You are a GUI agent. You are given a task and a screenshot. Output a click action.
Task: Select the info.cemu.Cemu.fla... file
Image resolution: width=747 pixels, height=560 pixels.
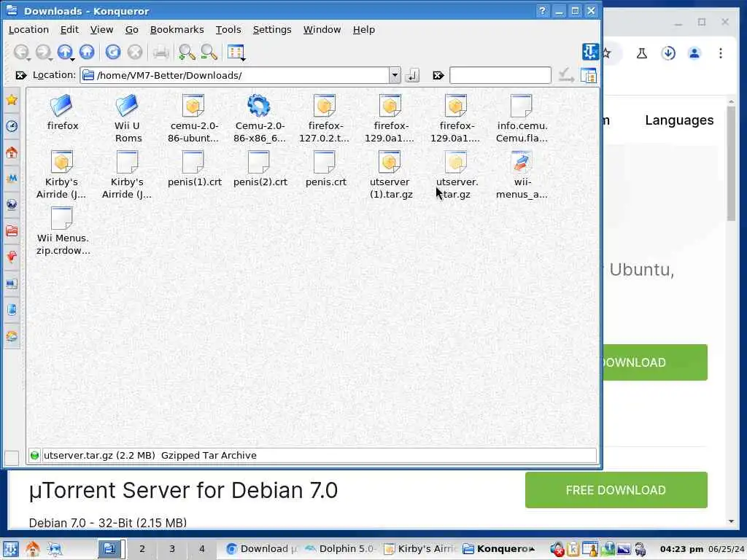(x=522, y=119)
